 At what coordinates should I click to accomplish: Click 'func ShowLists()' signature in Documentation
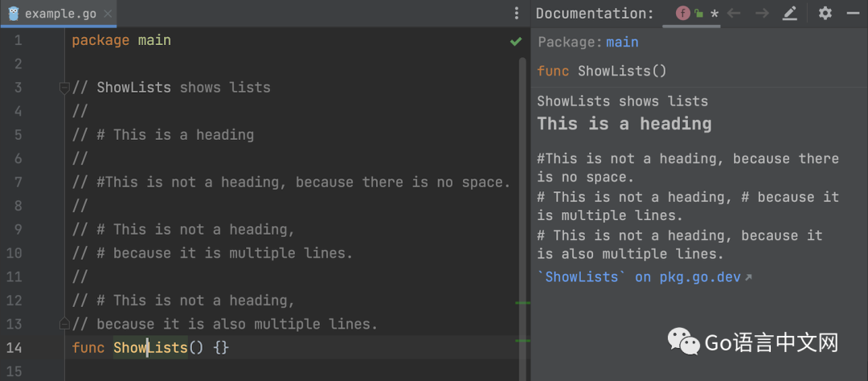[x=602, y=72]
